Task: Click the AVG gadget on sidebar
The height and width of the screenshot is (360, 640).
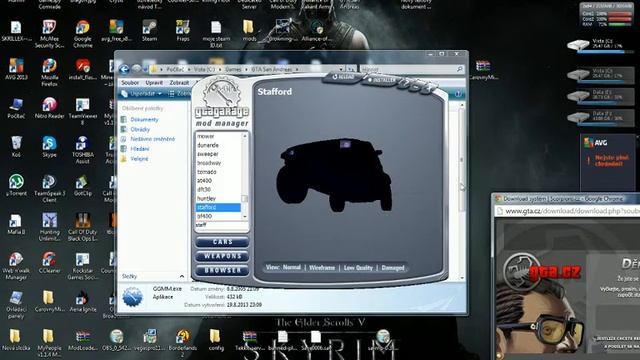Action: tap(608, 161)
